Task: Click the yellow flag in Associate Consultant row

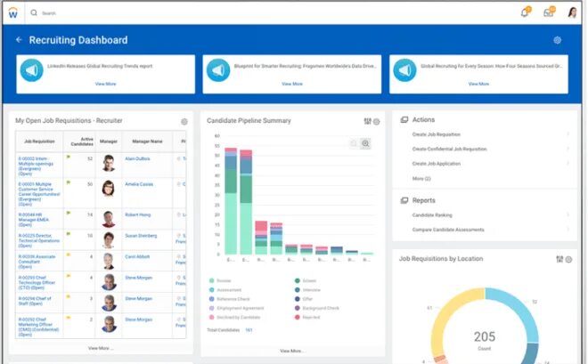Action: pyautogui.click(x=69, y=255)
